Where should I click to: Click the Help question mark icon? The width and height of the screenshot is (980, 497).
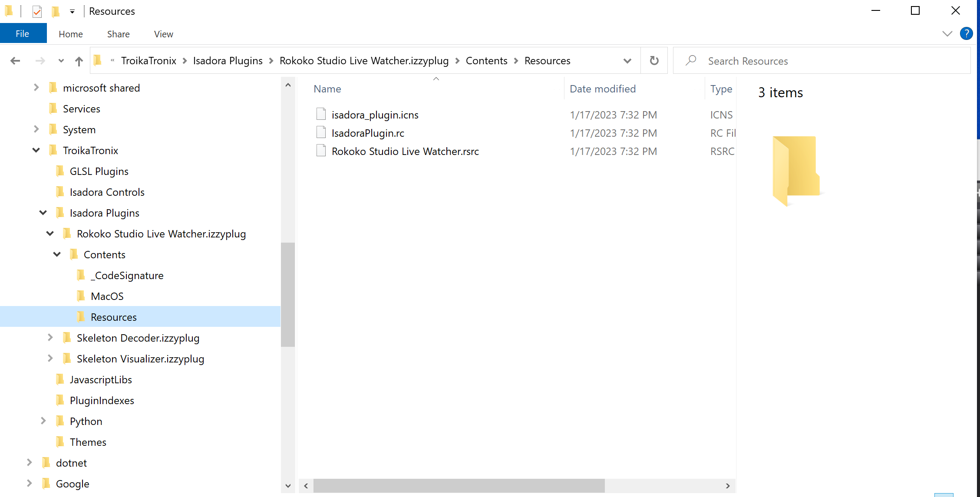click(x=966, y=34)
